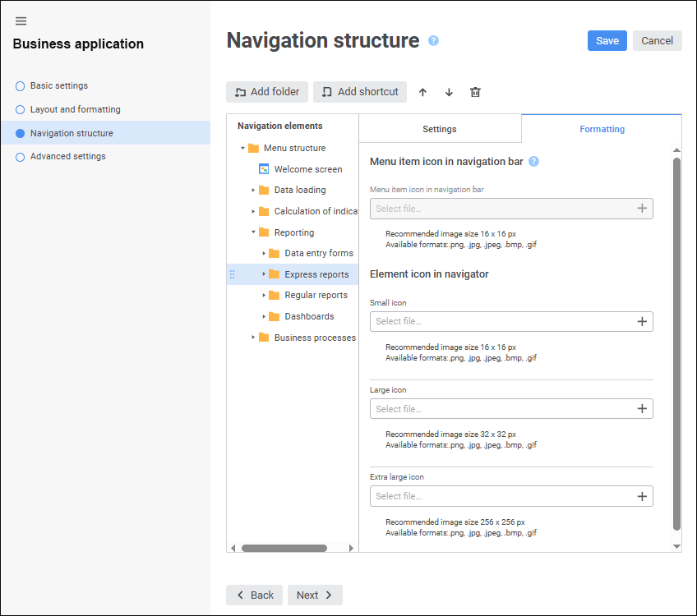Collapse the Reporting folder

pos(253,232)
